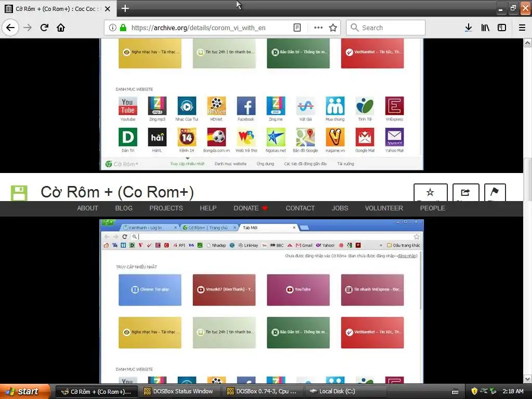The width and height of the screenshot is (532, 399).
Task: Click the Dân Trí green D icon
Action: pyautogui.click(x=128, y=137)
